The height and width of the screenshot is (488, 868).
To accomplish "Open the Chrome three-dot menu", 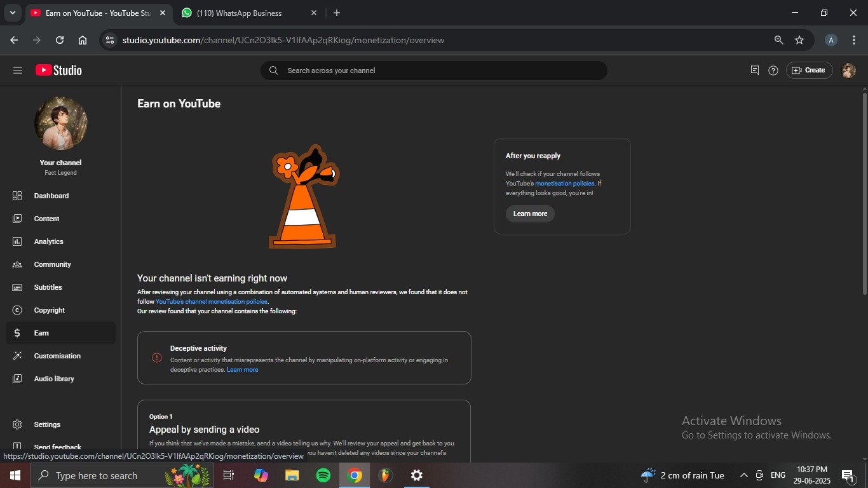I will (853, 40).
